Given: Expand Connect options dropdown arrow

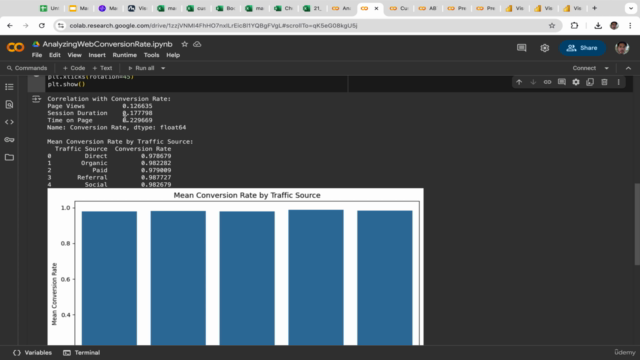Looking at the screenshot, I should point(607,68).
